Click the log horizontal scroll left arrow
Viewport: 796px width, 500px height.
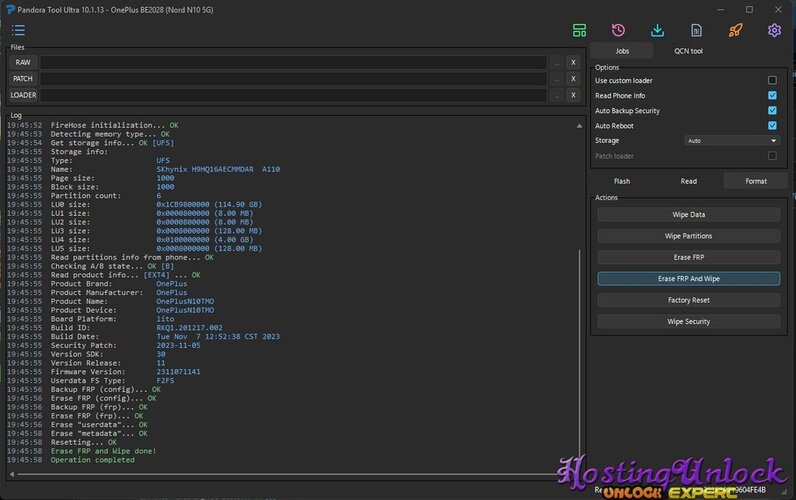point(12,474)
